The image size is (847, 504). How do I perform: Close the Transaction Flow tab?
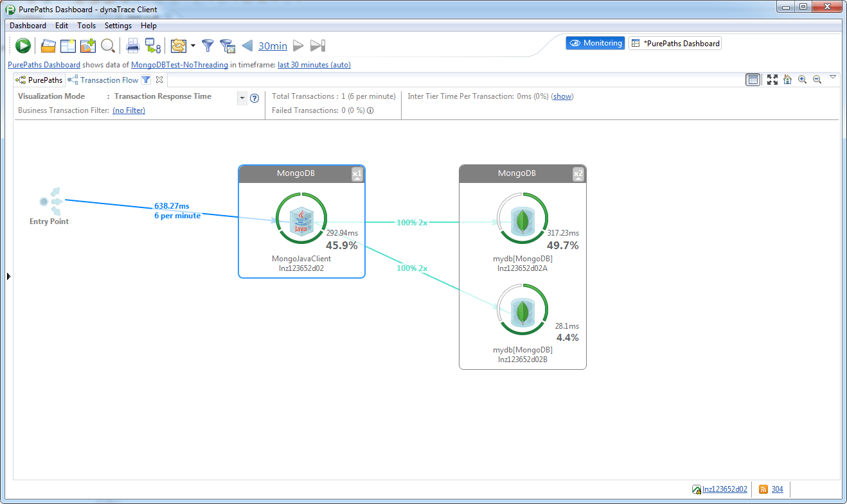160,80
